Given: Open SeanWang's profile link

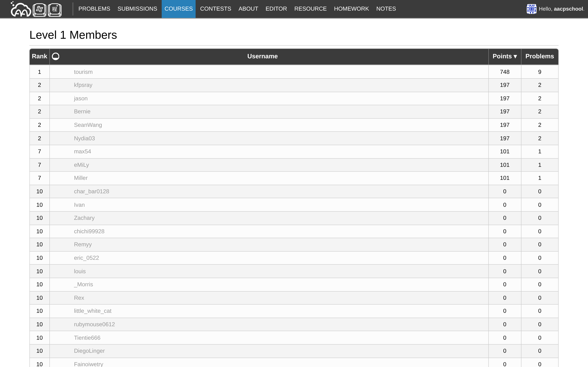Looking at the screenshot, I should (x=88, y=125).
